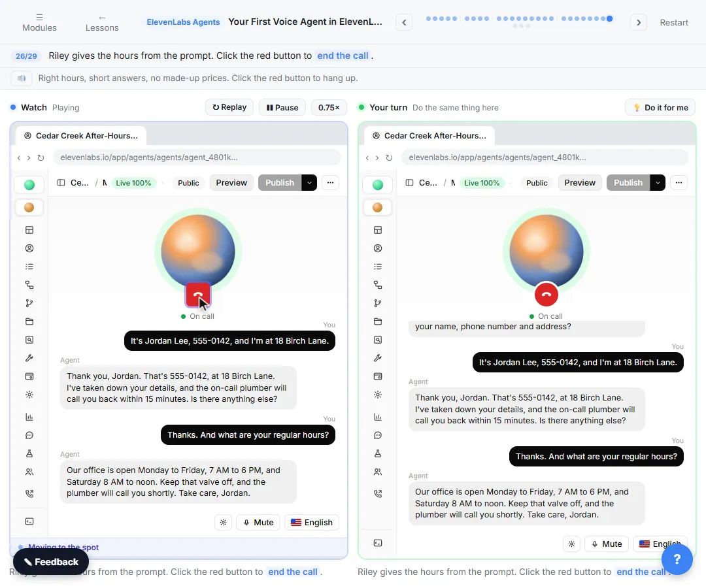
Task: Reload the browser page in Your turn pane
Action: [x=389, y=157]
